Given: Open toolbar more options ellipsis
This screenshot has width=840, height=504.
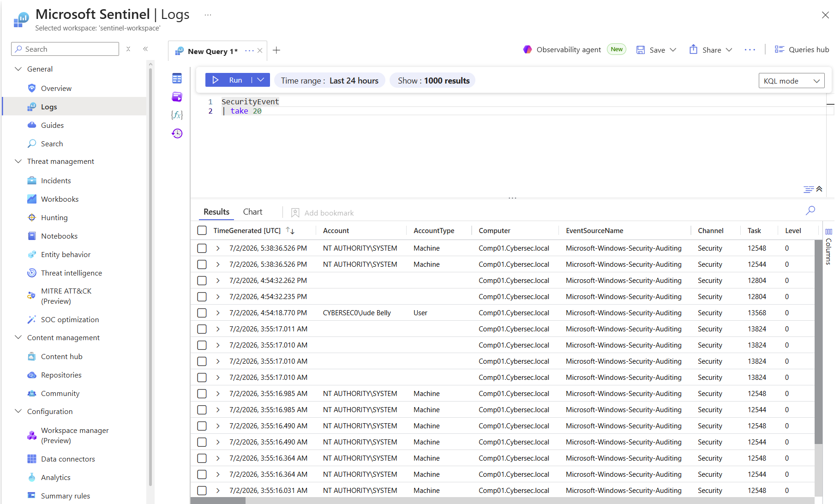Looking at the screenshot, I should tap(750, 49).
